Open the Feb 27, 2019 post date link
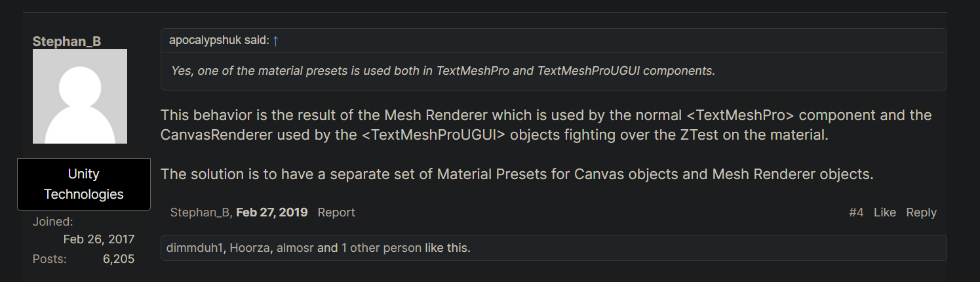Screen dimensions: 980x282 tap(272, 212)
